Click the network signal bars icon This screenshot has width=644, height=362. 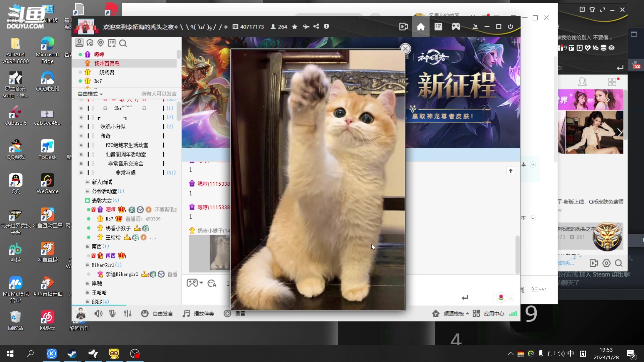pos(513,313)
